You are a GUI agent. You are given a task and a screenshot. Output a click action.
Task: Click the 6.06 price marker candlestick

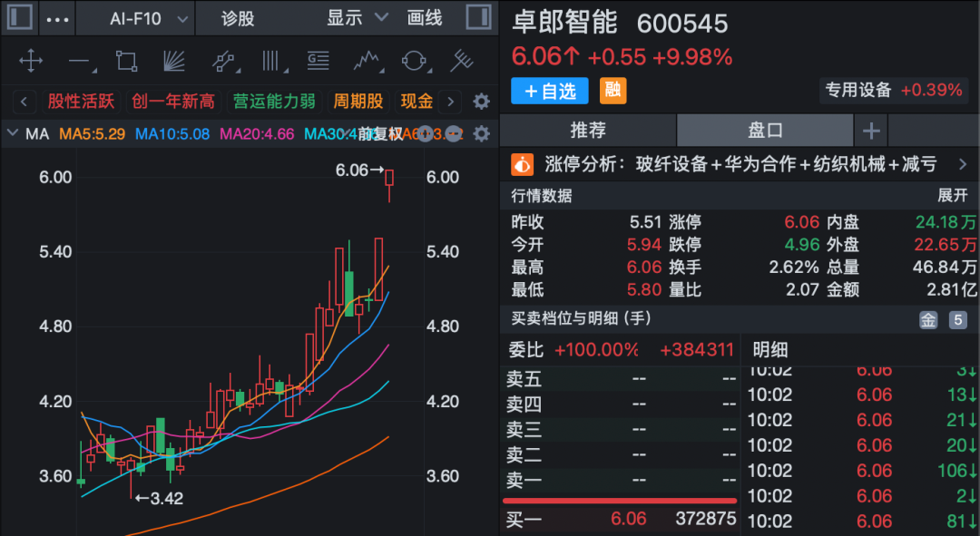point(389,186)
